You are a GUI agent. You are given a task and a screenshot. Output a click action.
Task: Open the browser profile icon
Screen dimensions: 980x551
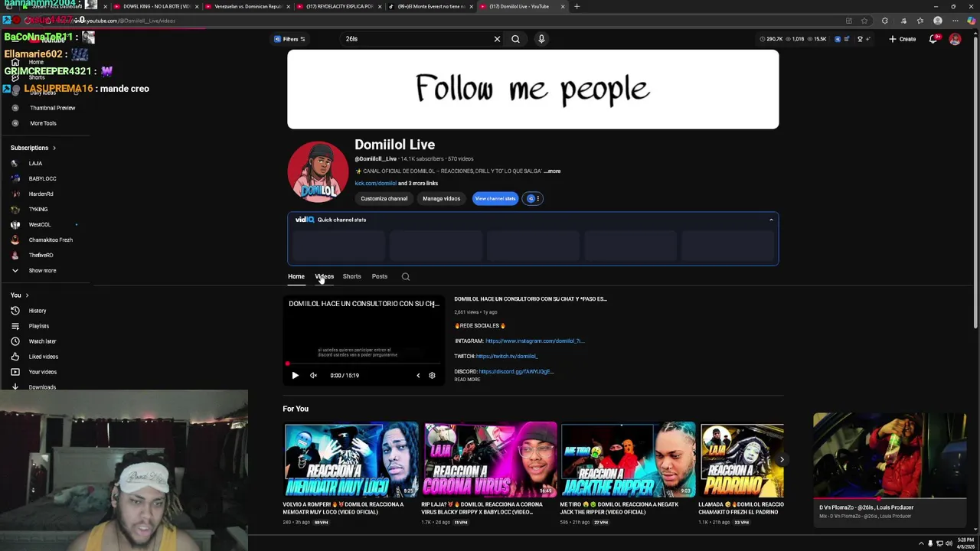(x=938, y=21)
